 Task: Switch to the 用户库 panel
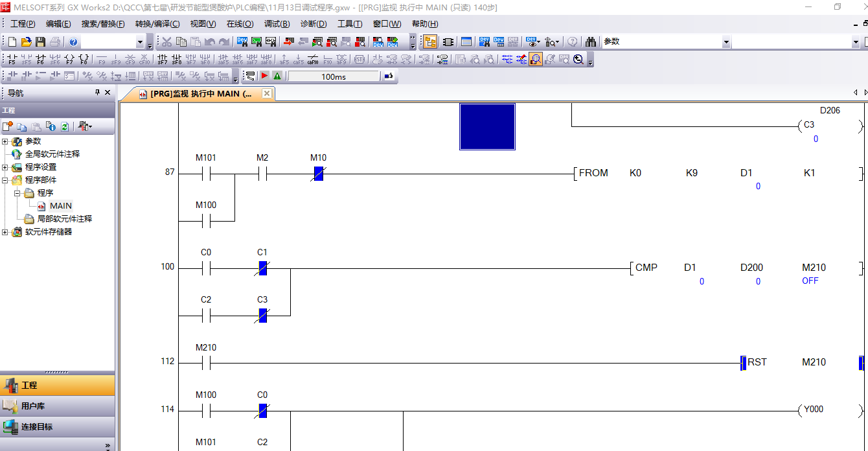[32, 406]
